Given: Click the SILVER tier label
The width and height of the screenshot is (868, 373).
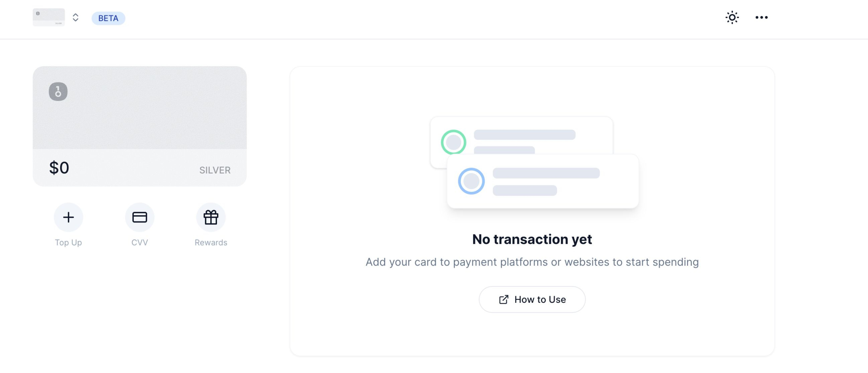Looking at the screenshot, I should (x=215, y=170).
